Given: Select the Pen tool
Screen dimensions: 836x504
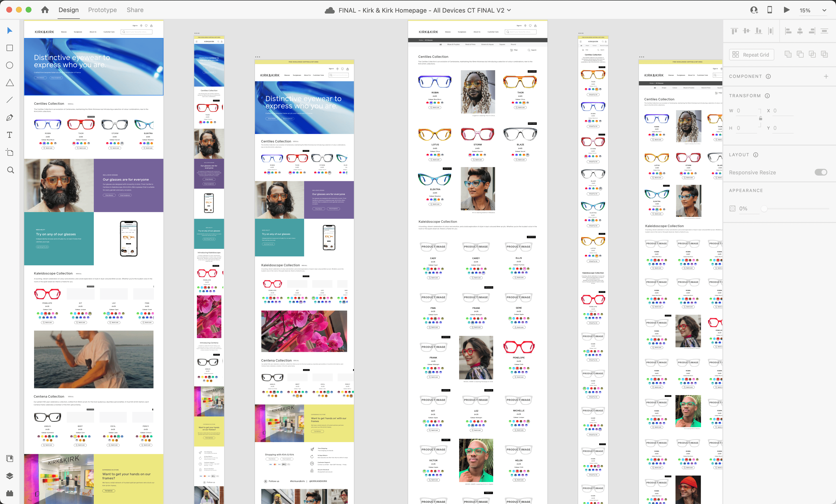Looking at the screenshot, I should 10,118.
